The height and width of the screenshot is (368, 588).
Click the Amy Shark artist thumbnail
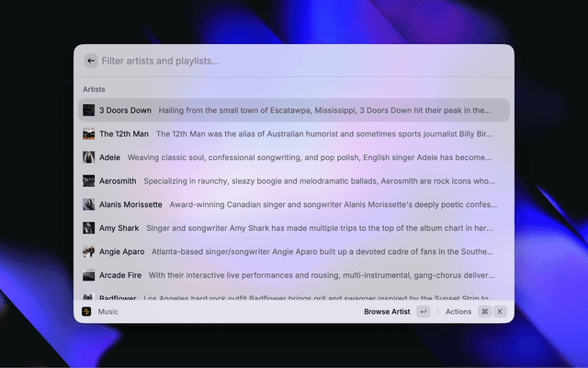tap(88, 228)
